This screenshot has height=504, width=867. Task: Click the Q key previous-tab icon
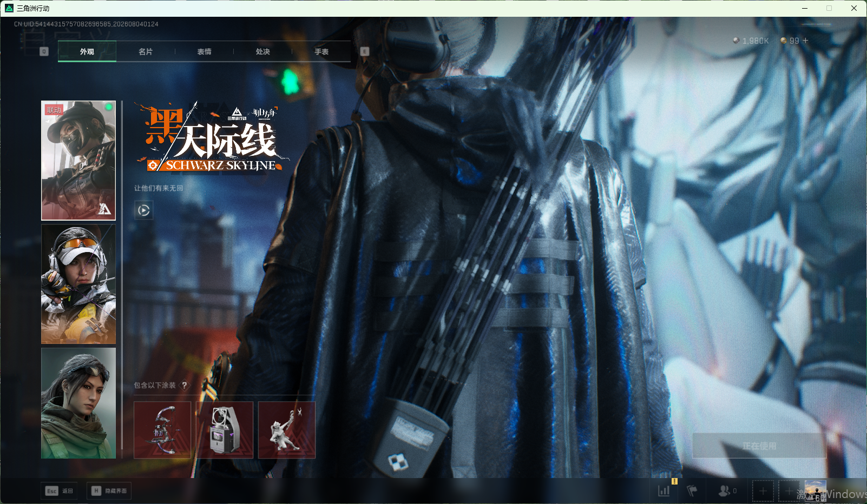44,51
